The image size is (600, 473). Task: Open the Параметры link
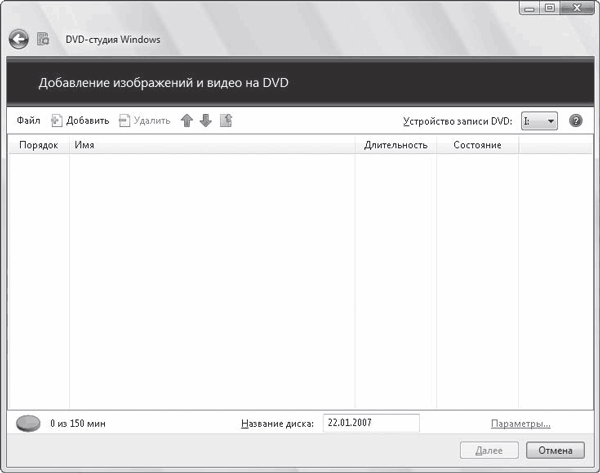coord(521,424)
